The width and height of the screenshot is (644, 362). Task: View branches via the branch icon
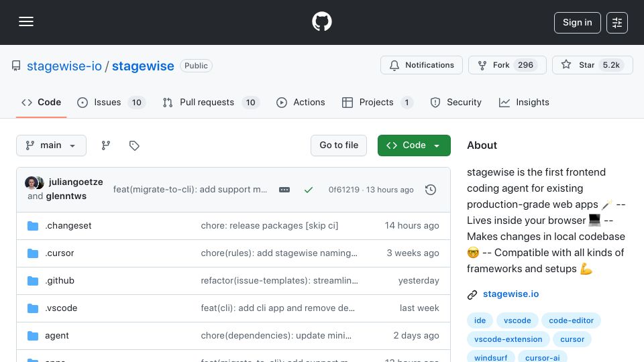click(x=106, y=145)
